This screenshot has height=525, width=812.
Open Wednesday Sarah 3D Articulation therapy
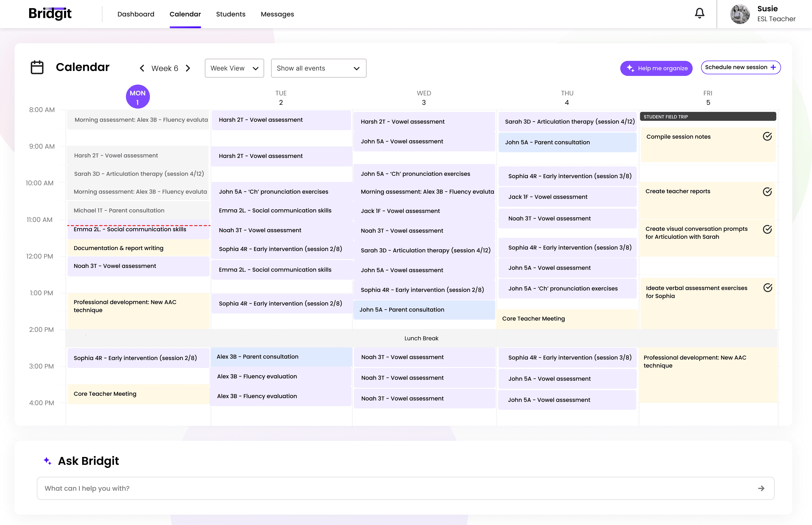coord(424,251)
